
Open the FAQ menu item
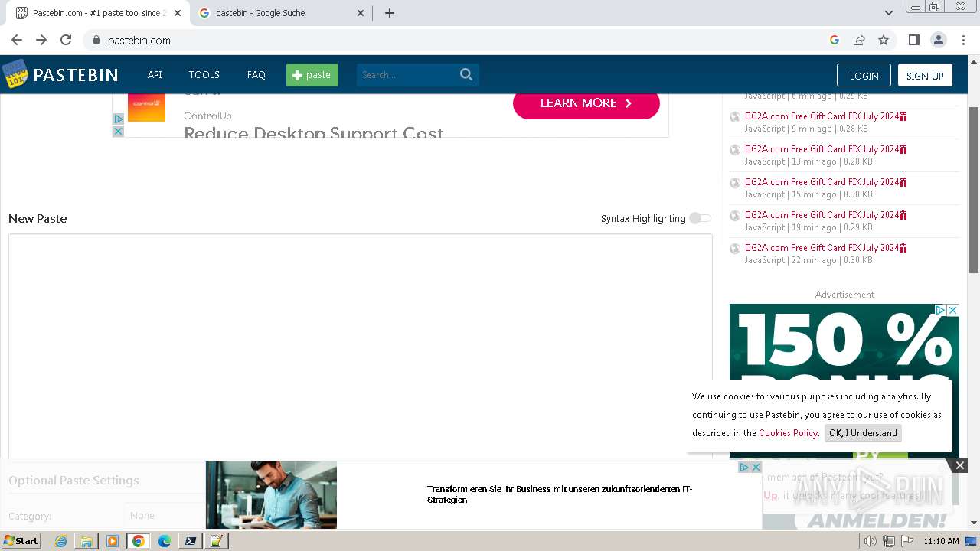(x=256, y=75)
